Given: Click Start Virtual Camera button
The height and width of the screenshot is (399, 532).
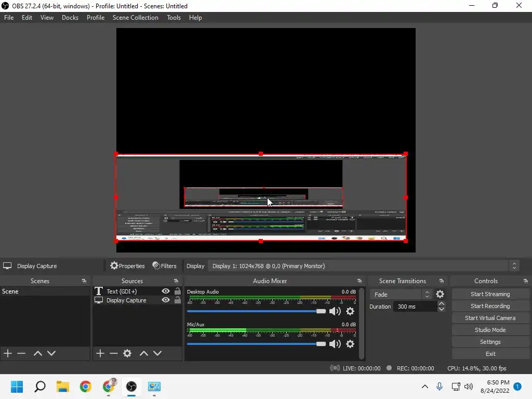Looking at the screenshot, I should tap(490, 318).
